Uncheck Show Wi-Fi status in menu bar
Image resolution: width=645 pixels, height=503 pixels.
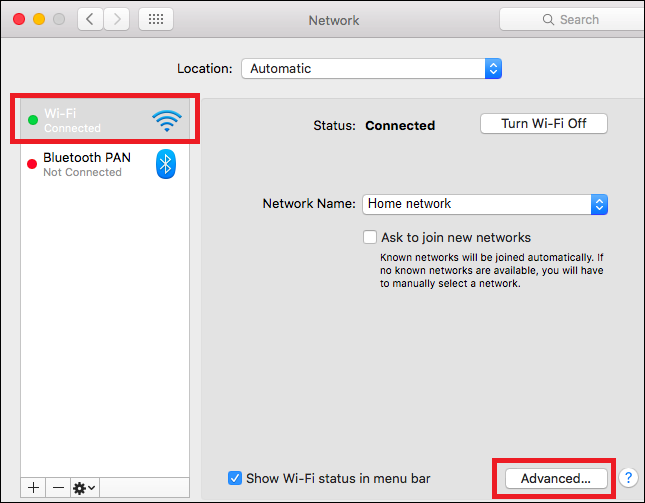(235, 478)
